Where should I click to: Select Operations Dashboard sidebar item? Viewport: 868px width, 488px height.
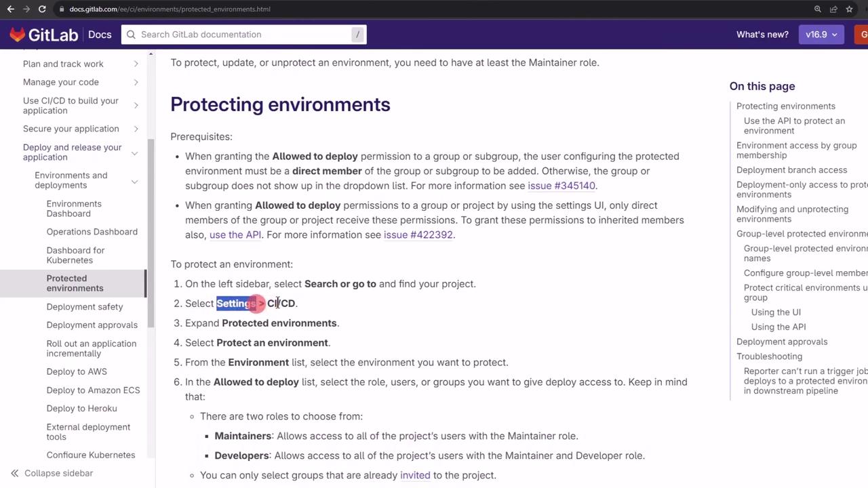coord(92,232)
